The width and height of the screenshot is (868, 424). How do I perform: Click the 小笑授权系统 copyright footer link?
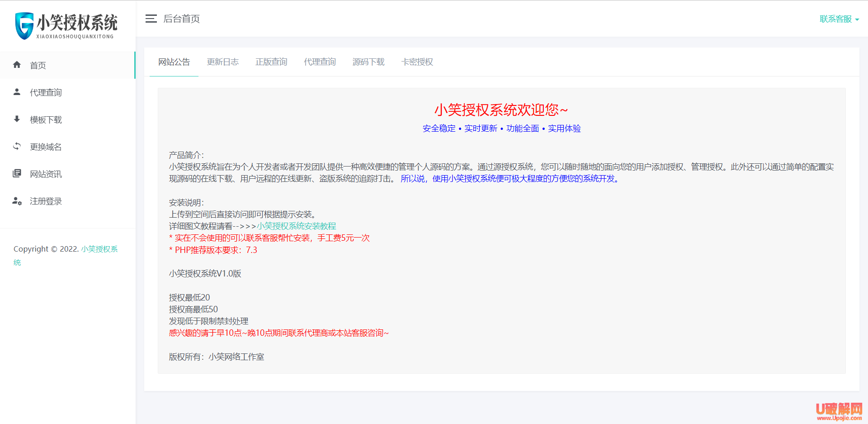click(99, 249)
